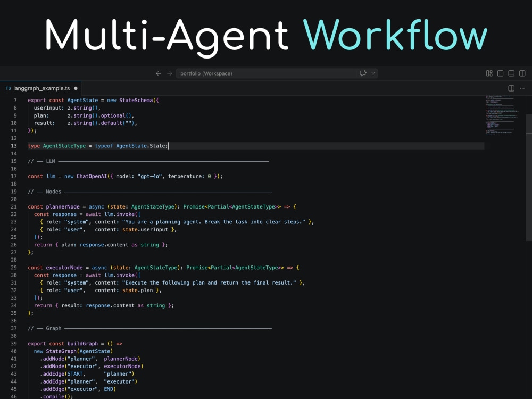
Task: Click "buildGraph" on line 39
Action: click(x=82, y=343)
